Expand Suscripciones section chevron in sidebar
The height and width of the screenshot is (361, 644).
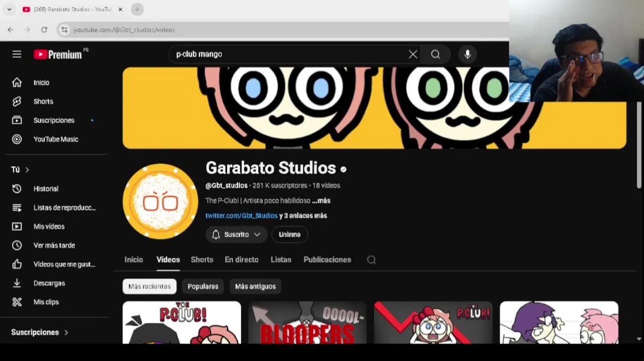click(x=66, y=332)
